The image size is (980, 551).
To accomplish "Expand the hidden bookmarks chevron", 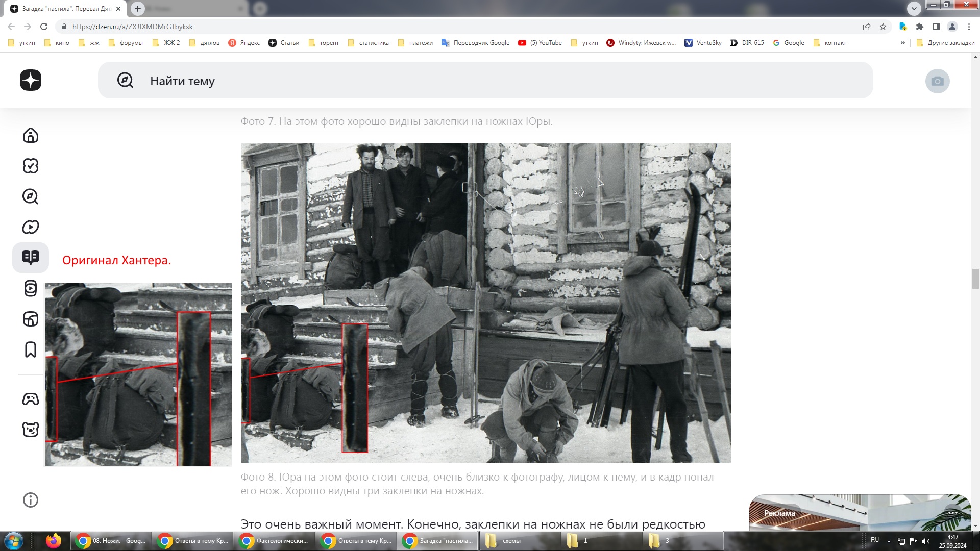I will [903, 43].
